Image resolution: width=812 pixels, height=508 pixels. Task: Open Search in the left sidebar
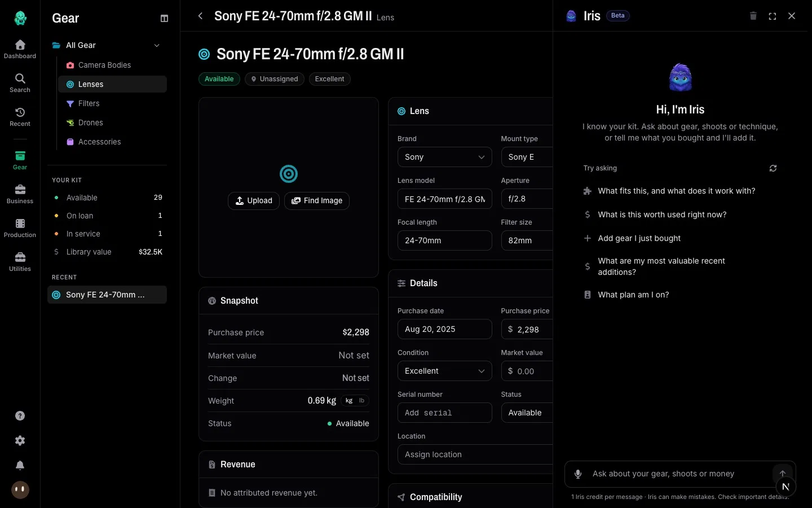20,83
